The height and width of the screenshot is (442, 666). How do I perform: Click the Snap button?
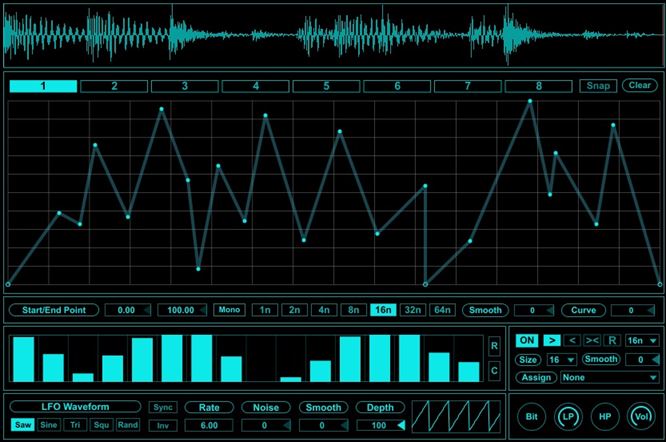[x=598, y=86]
